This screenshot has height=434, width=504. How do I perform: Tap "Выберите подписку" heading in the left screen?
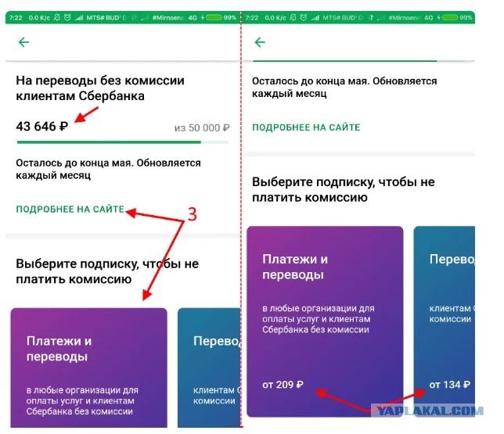(x=107, y=271)
